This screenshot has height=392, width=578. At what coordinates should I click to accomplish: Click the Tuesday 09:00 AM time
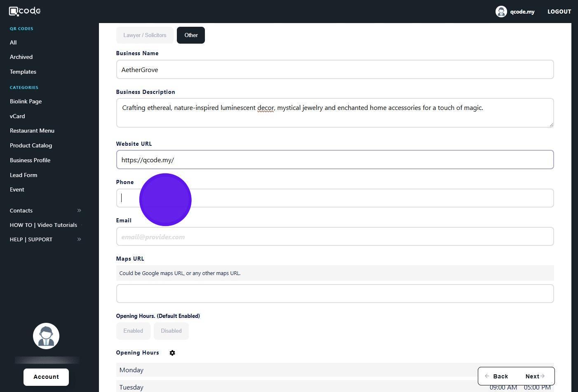tap(503, 387)
